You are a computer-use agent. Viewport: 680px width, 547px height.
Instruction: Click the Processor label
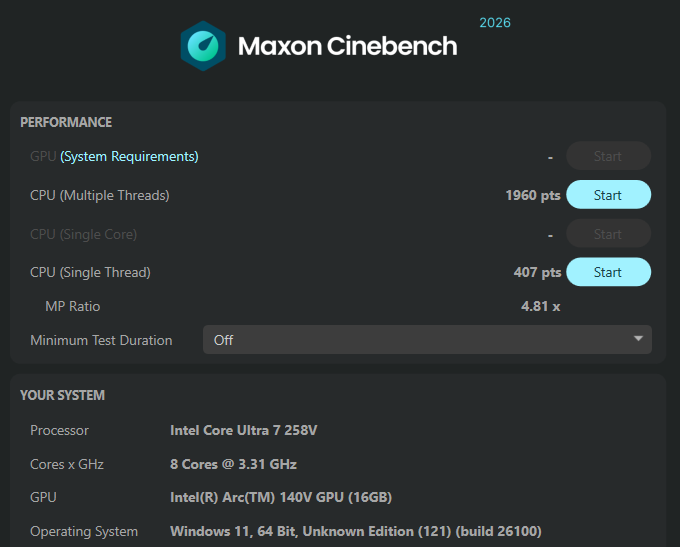point(59,430)
